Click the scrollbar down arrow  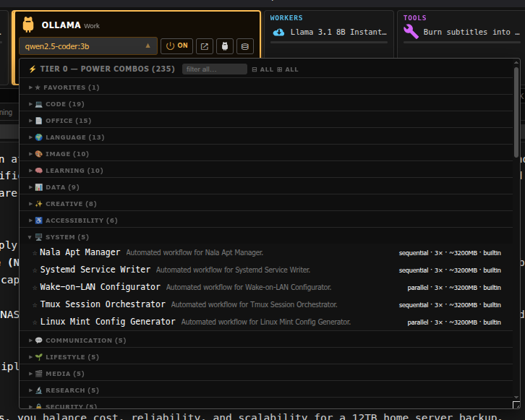(516, 398)
